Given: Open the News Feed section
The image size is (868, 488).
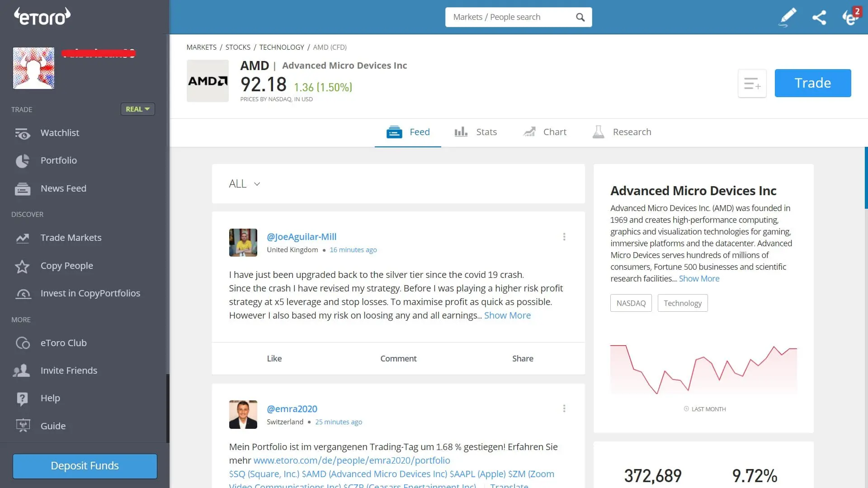Looking at the screenshot, I should pyautogui.click(x=63, y=188).
